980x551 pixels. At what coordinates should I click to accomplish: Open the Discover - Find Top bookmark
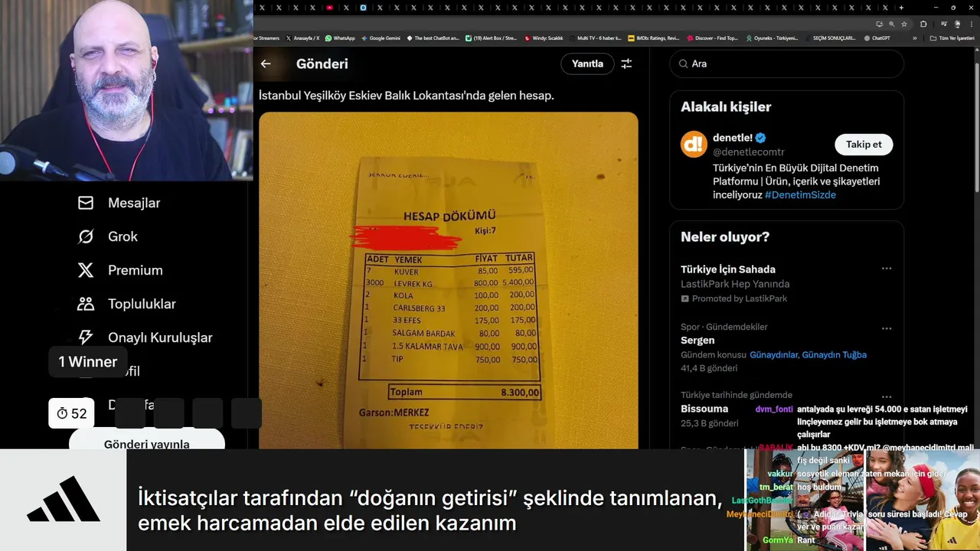click(x=712, y=37)
